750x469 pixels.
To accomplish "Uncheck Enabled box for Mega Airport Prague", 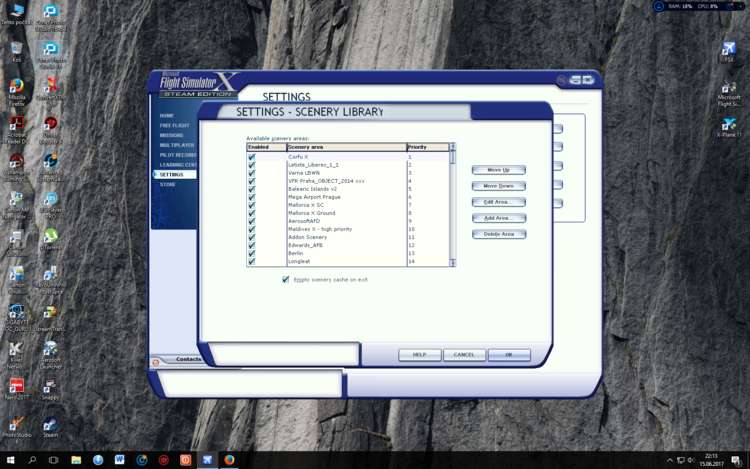I will pos(252,197).
